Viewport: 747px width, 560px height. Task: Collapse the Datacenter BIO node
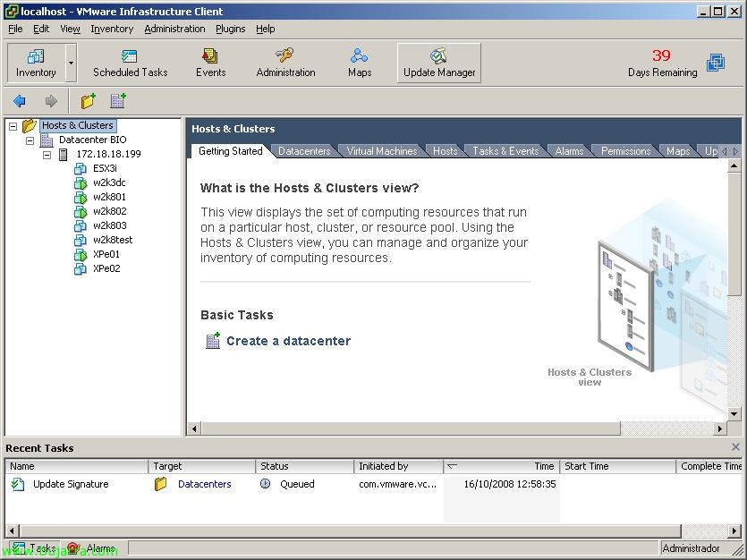pos(30,140)
